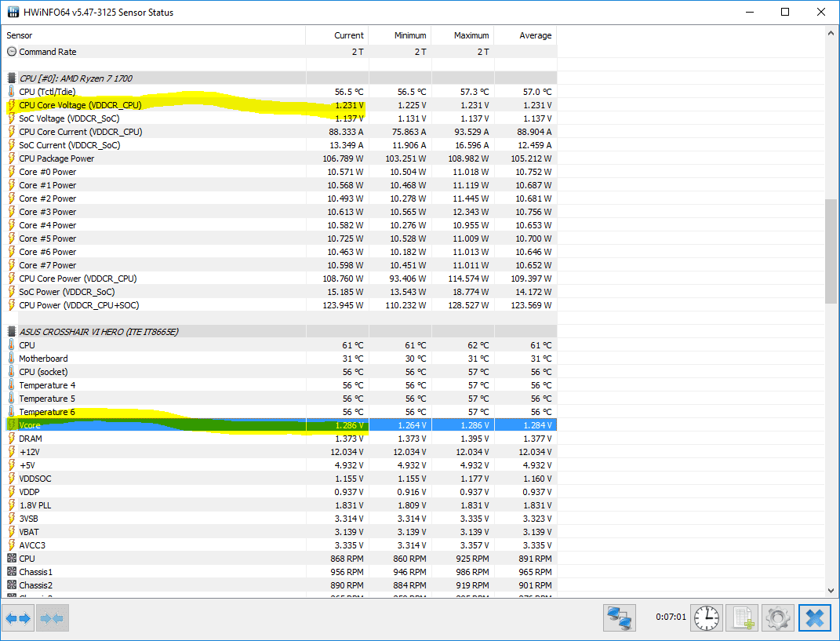Click the DRAM voltage lightning icon
Viewport: 840px width, 641px height.
click(12, 439)
